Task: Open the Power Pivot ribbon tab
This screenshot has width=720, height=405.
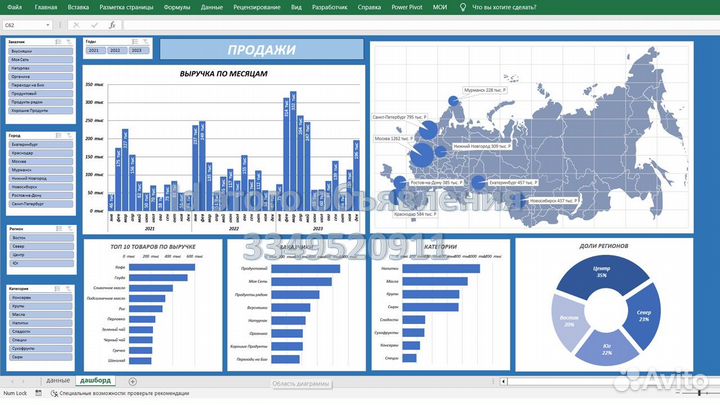Action: [x=407, y=7]
